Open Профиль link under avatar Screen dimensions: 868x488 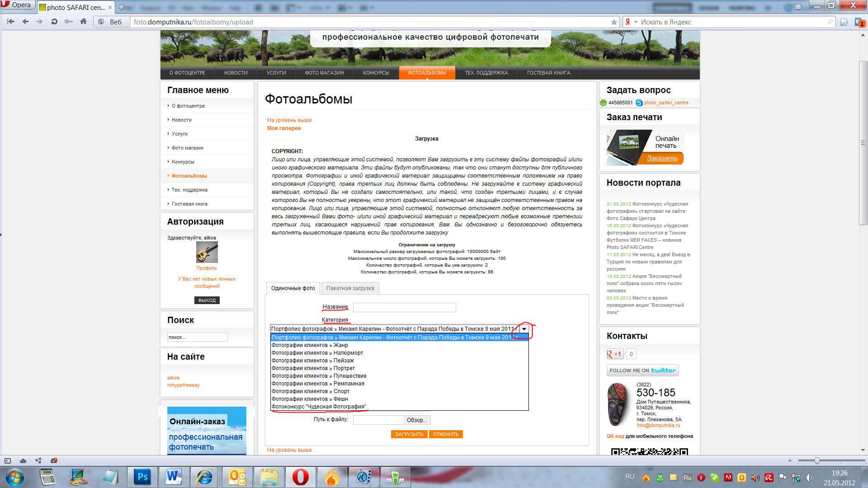pos(207,268)
